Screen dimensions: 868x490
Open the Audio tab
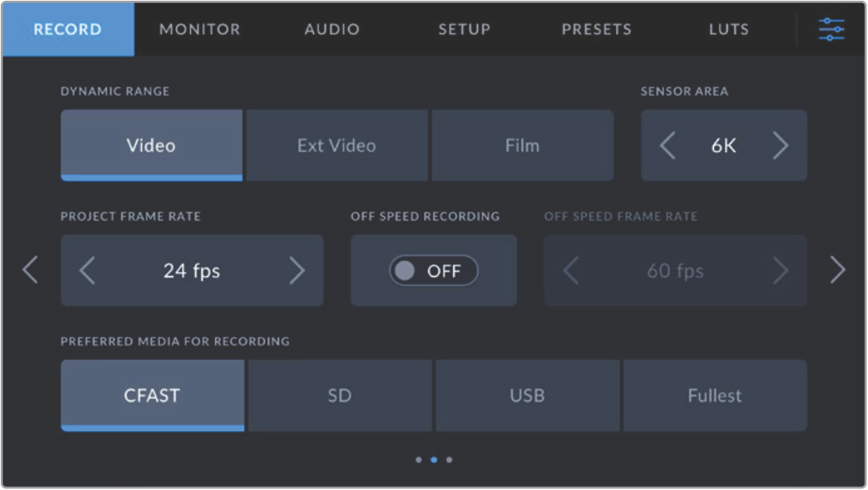pos(332,30)
